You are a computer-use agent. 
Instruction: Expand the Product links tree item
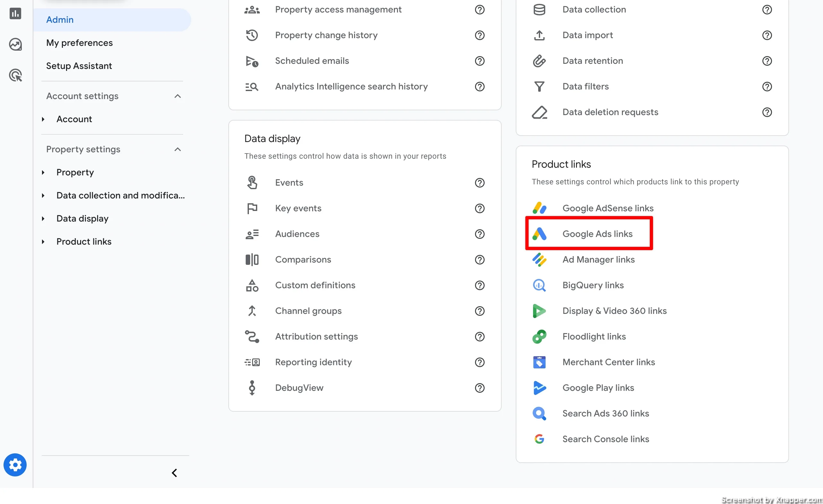point(43,242)
